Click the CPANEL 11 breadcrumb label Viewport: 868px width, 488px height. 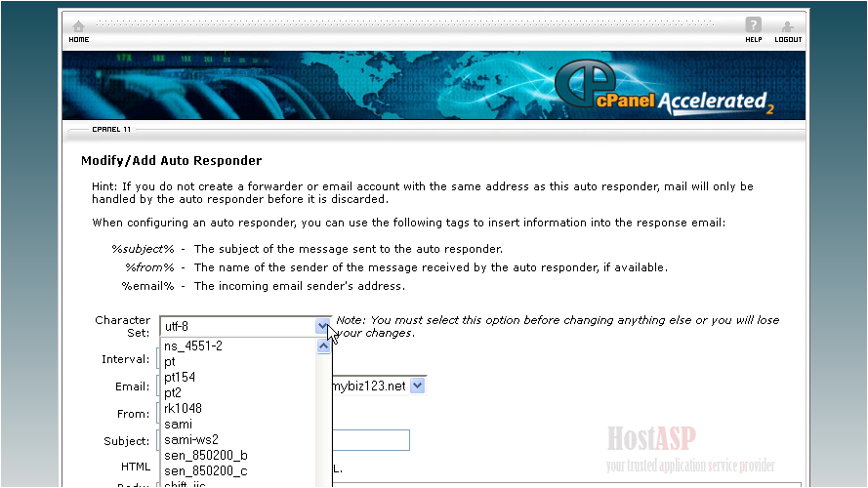[110, 129]
